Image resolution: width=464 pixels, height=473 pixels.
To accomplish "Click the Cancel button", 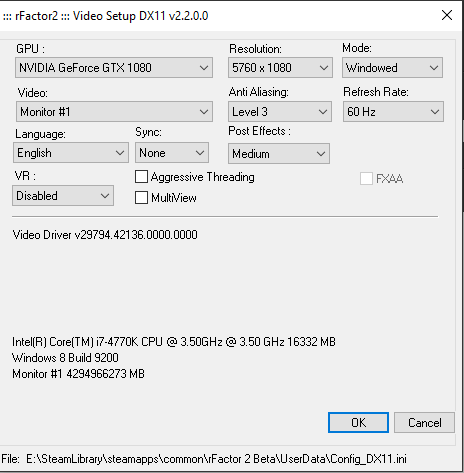I will coord(424,423).
